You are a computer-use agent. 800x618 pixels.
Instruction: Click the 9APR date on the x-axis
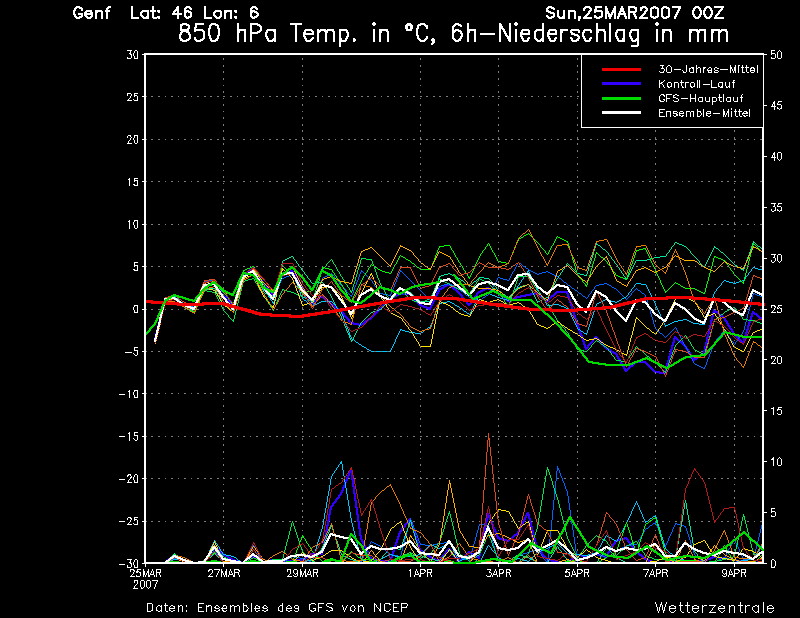[x=734, y=574]
